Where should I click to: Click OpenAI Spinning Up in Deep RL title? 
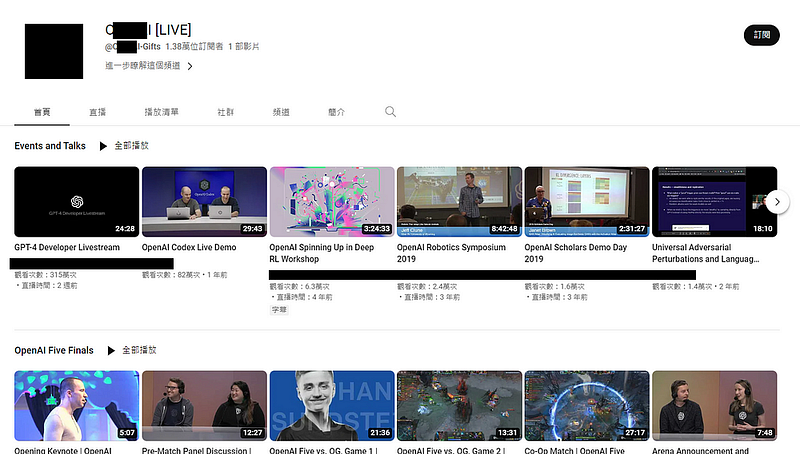[321, 253]
